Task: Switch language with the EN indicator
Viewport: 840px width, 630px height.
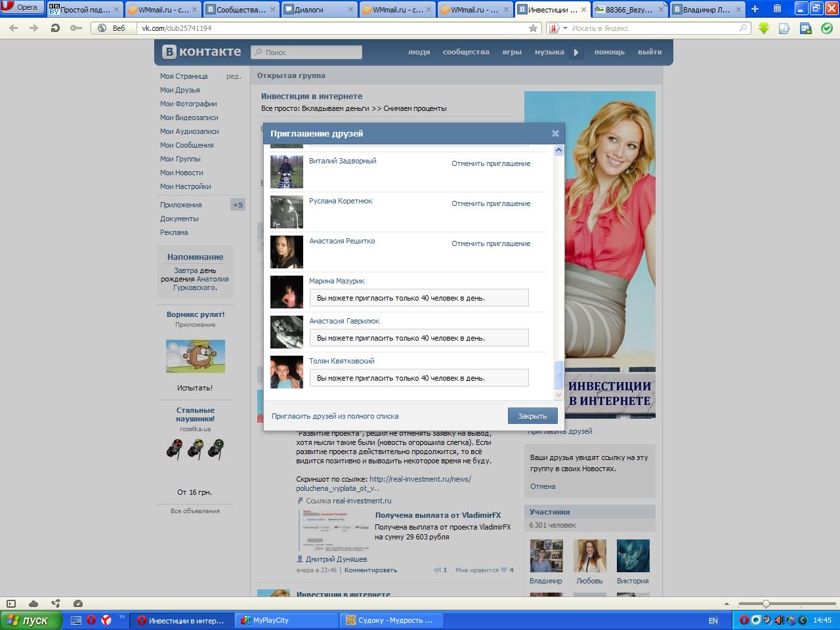Action: click(x=713, y=621)
